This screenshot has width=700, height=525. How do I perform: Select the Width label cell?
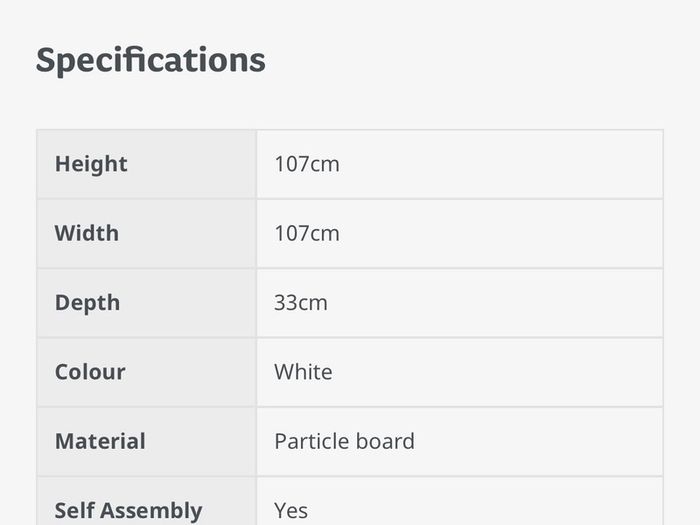[146, 233]
